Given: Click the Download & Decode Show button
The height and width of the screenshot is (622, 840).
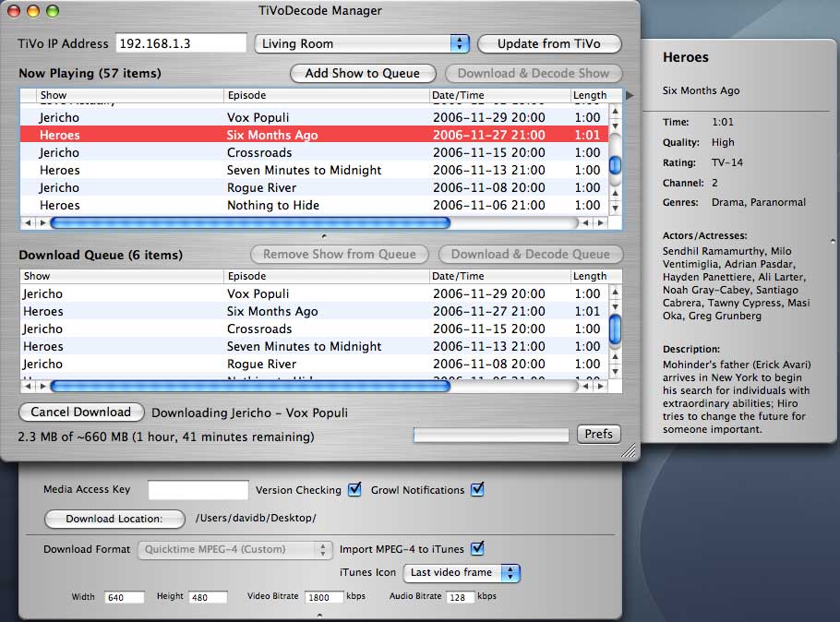Looking at the screenshot, I should tap(533, 74).
